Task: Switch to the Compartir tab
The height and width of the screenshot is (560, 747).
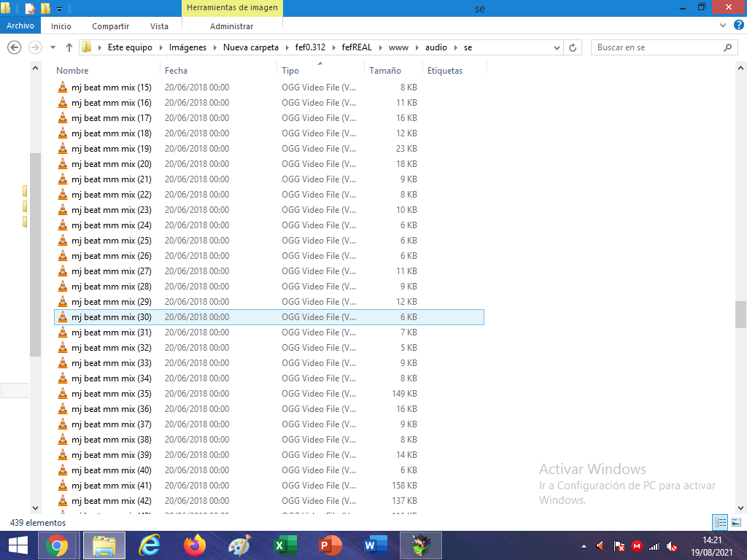Action: pyautogui.click(x=111, y=26)
